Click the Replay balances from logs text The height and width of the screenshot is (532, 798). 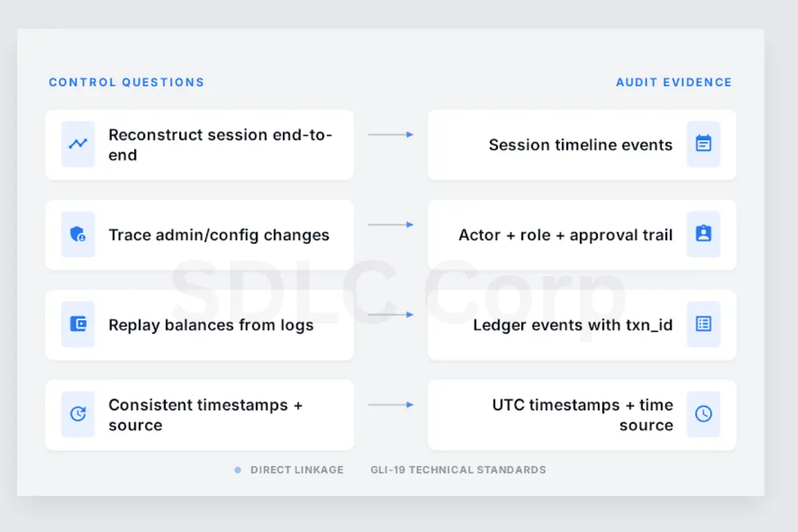(211, 325)
